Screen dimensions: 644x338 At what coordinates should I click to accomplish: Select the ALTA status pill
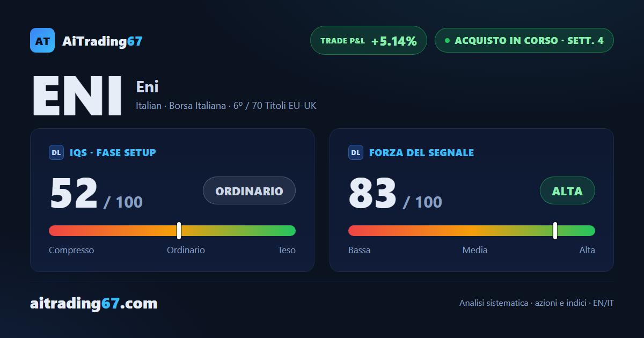click(567, 190)
